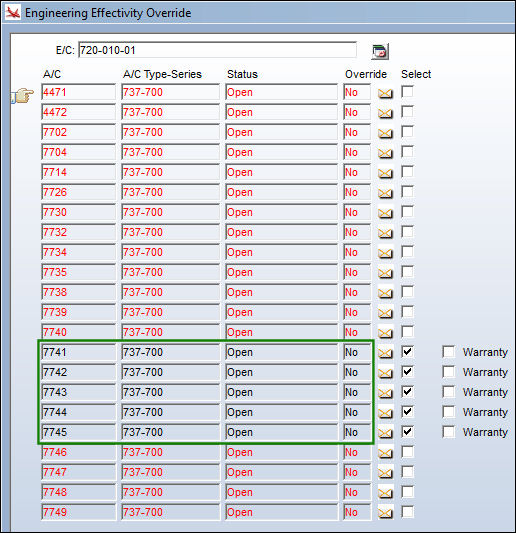Click the Status field for A/C 4472
516x533 pixels.
(x=281, y=112)
